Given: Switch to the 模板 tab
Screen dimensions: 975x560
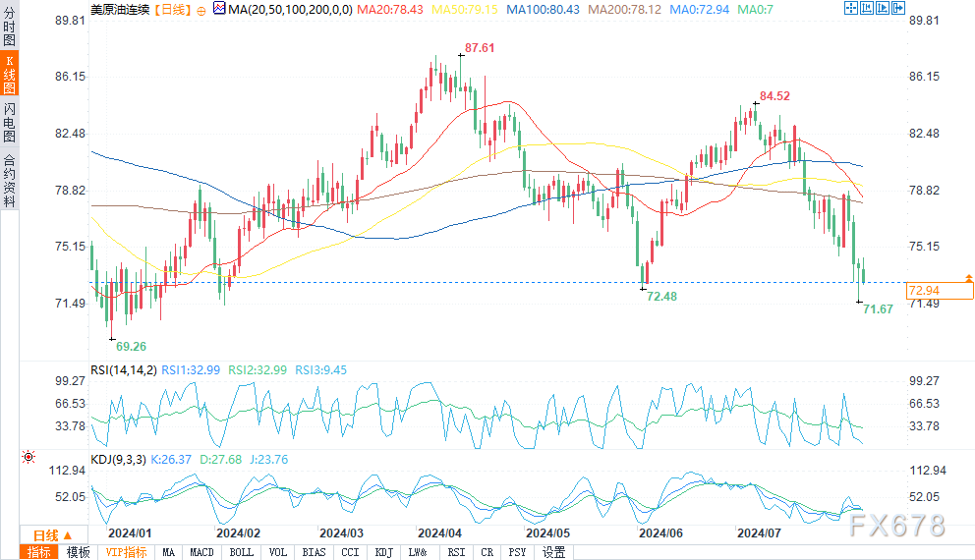Looking at the screenshot, I should (x=79, y=552).
